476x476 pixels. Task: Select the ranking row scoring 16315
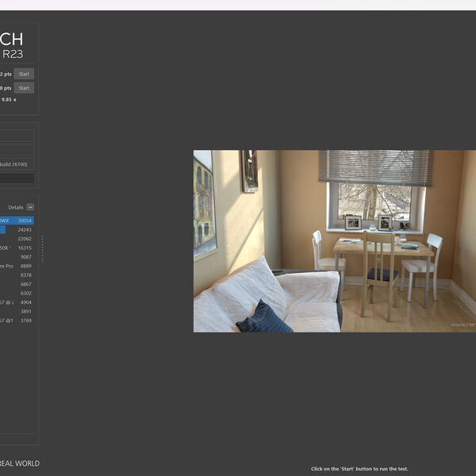[17, 248]
